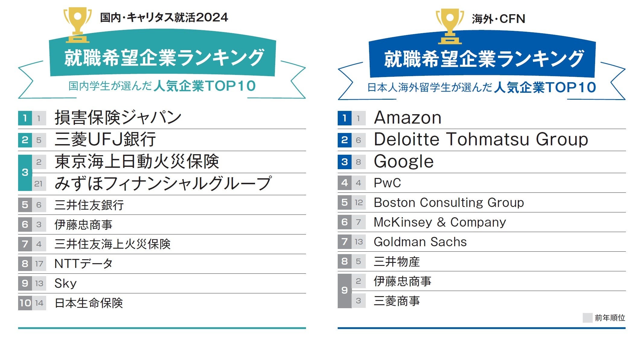Select the teal rank 3 badge for the tied companies
Viewport: 644px width, 339px height.
(x=25, y=173)
